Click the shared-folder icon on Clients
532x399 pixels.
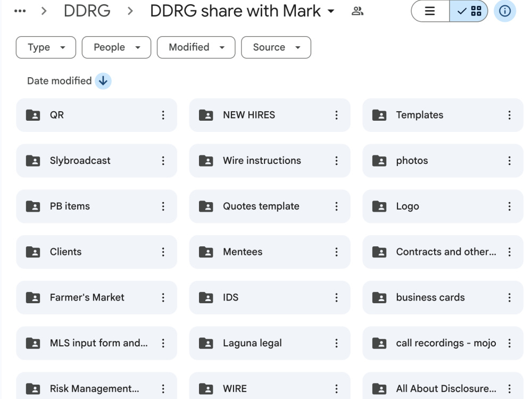pos(33,252)
